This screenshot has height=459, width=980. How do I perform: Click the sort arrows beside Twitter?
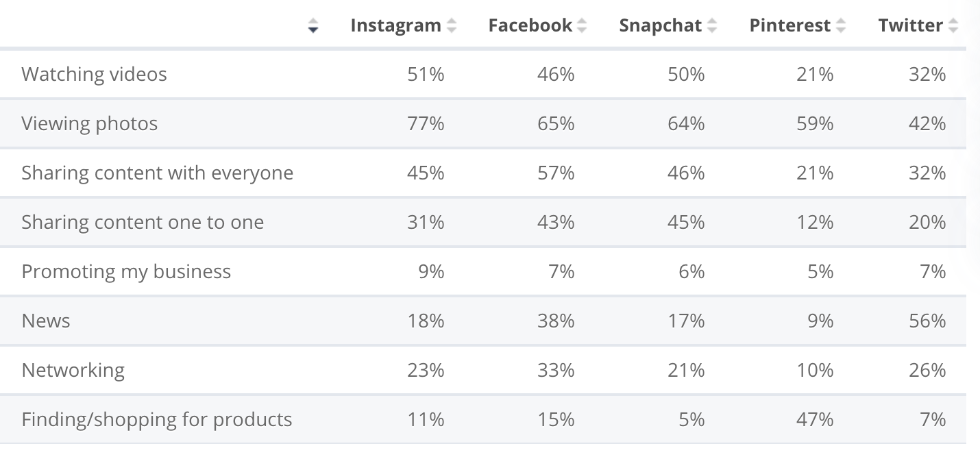click(x=953, y=26)
